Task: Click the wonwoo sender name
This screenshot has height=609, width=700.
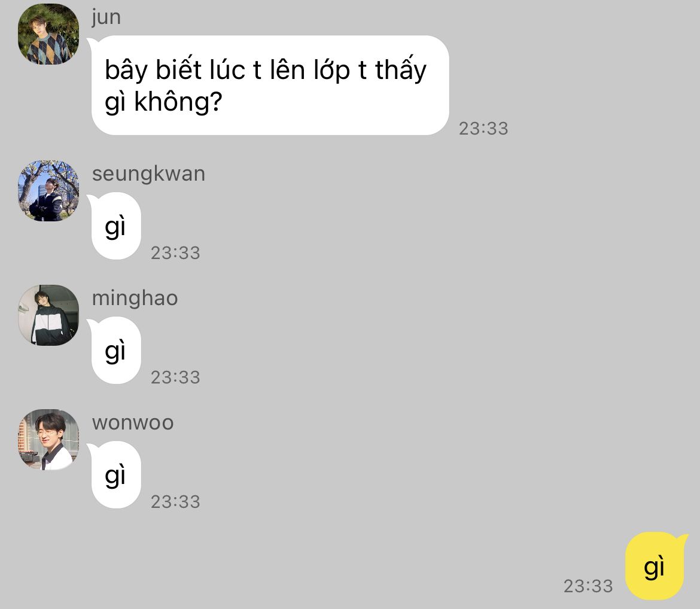Action: point(133,423)
